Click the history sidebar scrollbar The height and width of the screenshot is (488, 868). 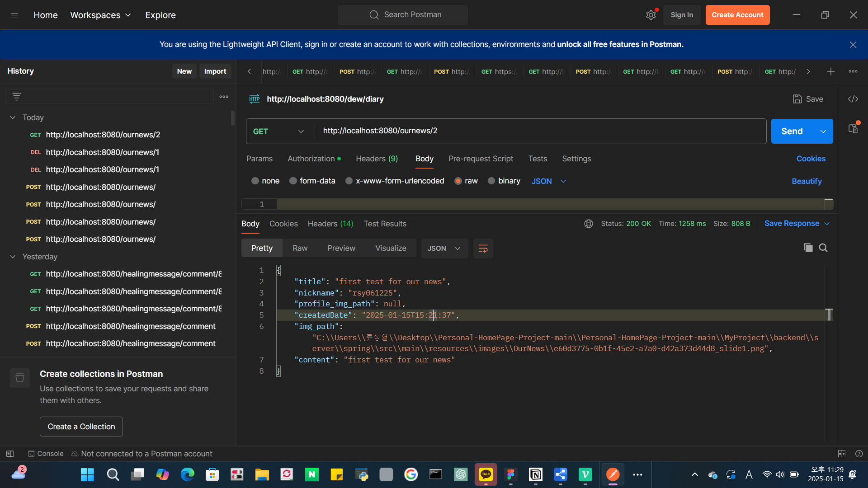(233, 118)
